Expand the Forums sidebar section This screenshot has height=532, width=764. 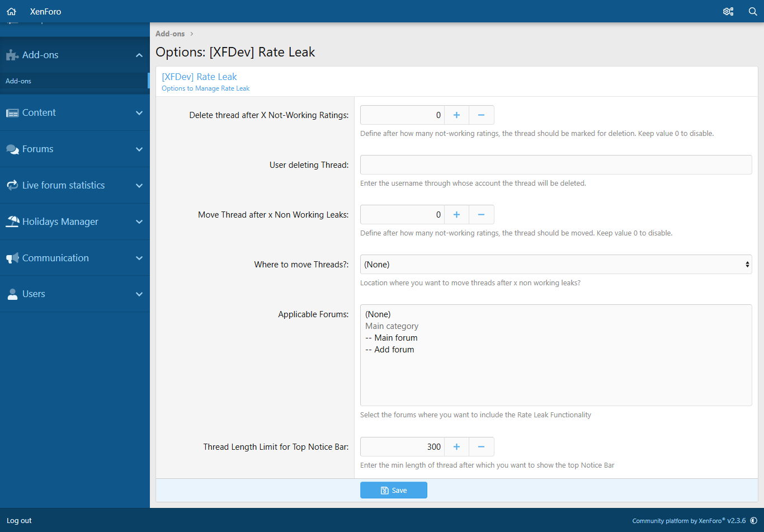tap(139, 149)
